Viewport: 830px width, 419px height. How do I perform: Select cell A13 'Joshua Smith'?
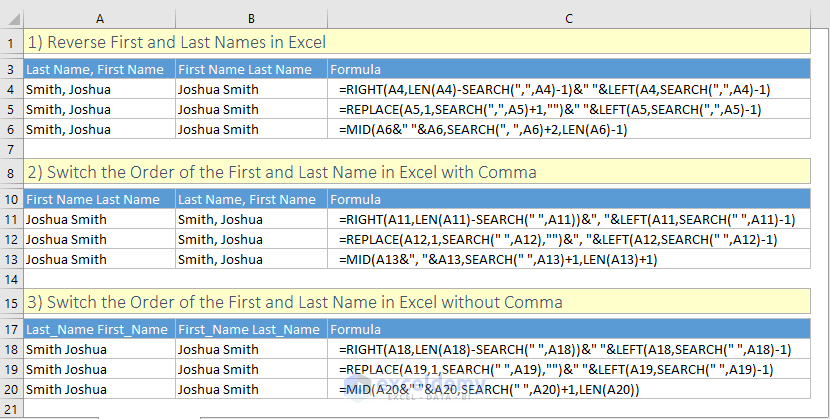[x=100, y=260]
